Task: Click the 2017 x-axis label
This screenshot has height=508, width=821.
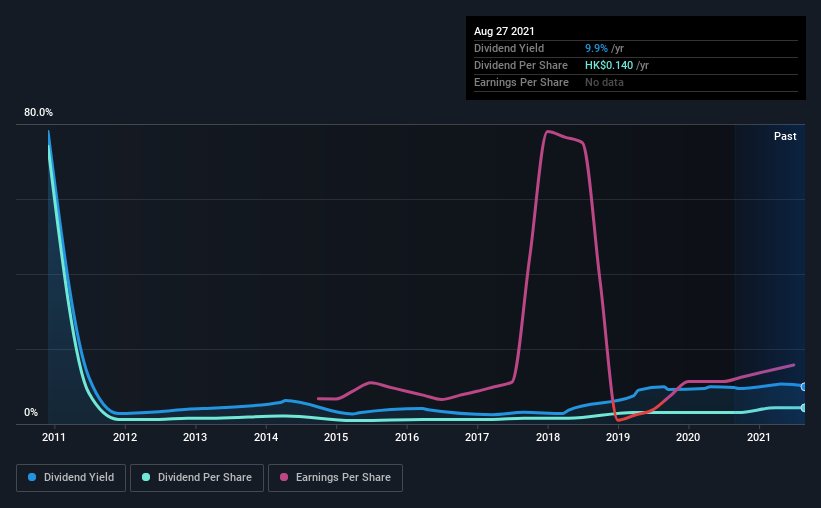Action: (477, 437)
